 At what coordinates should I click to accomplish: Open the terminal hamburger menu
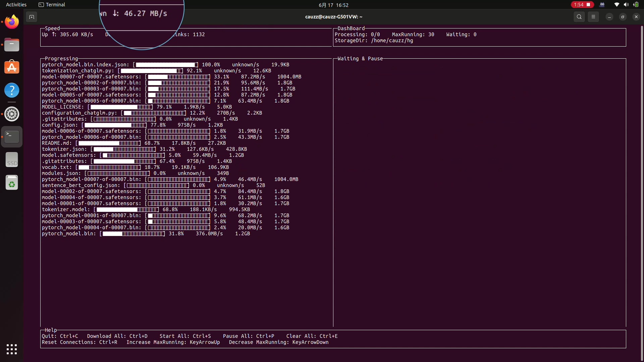(593, 17)
